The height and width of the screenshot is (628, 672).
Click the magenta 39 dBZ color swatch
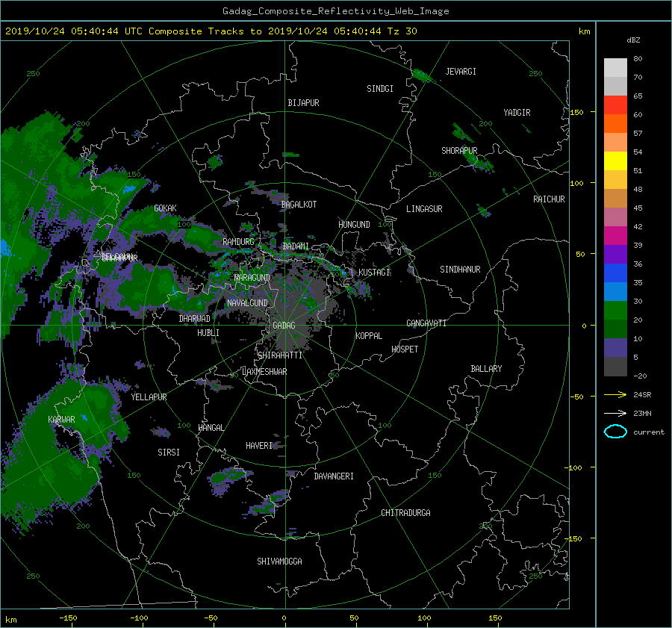[615, 235]
